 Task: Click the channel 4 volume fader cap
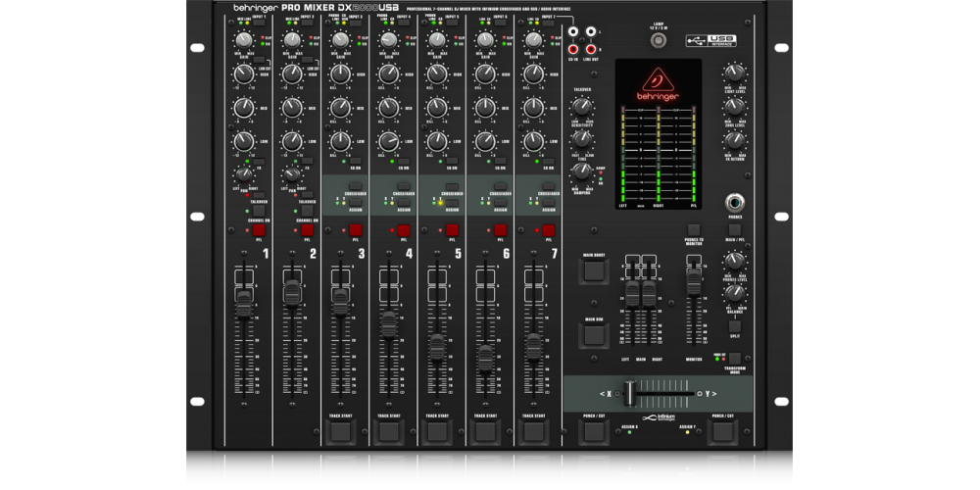(x=389, y=323)
